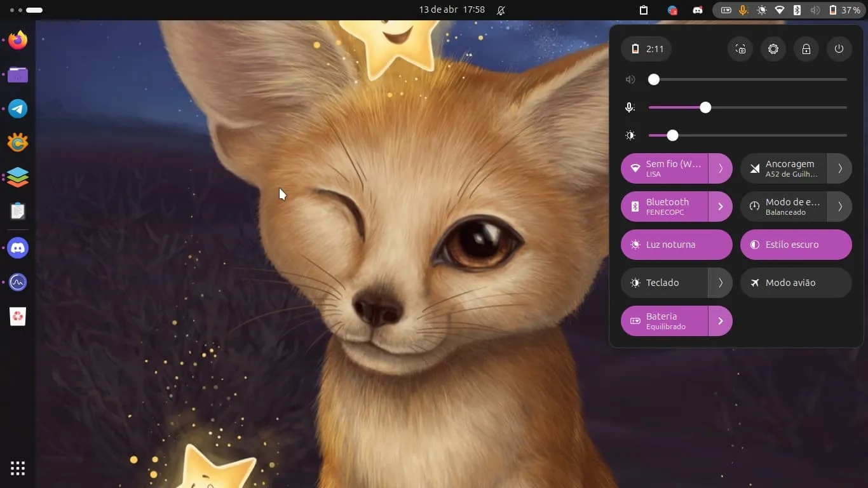Show the applications grid
The image size is (868, 488).
click(18, 469)
